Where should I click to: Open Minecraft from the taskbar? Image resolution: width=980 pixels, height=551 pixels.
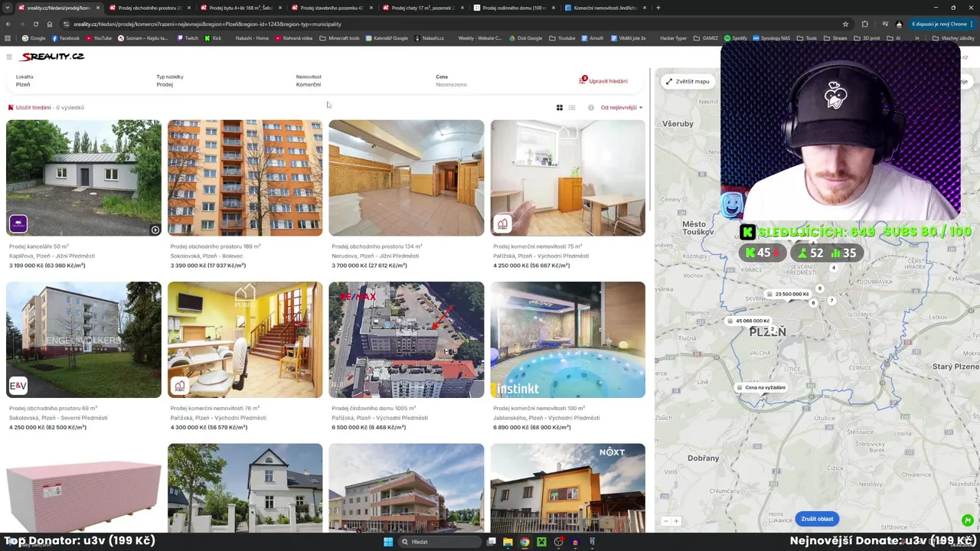[x=541, y=542]
